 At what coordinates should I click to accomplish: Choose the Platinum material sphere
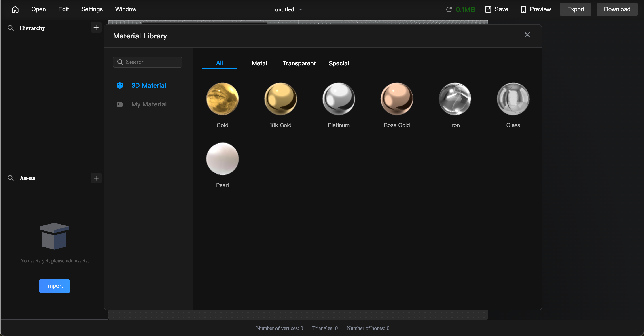click(x=339, y=99)
